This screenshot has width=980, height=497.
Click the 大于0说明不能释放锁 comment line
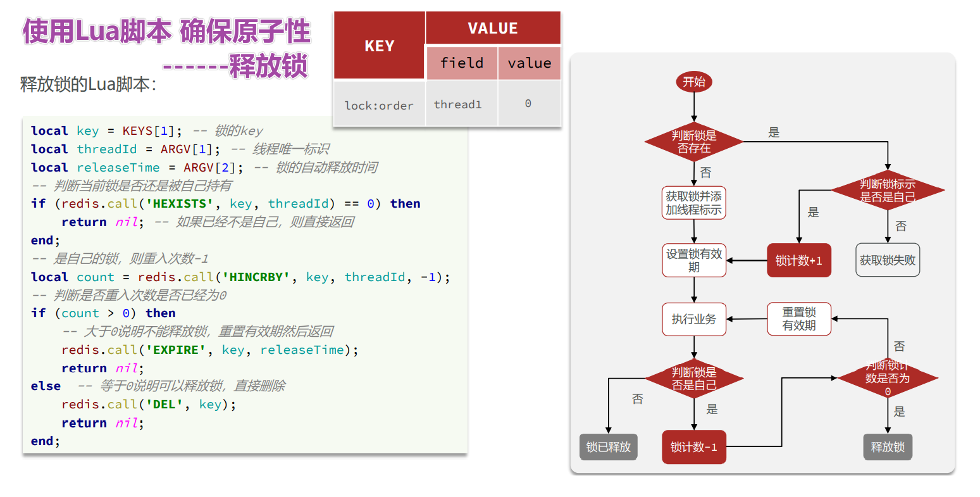click(197, 332)
